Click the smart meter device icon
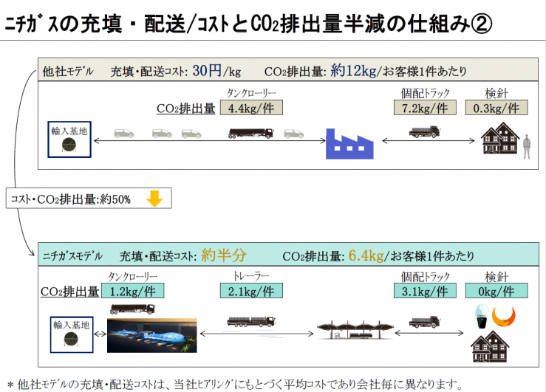Image resolution: width=546 pixels, height=392 pixels. click(x=482, y=316)
